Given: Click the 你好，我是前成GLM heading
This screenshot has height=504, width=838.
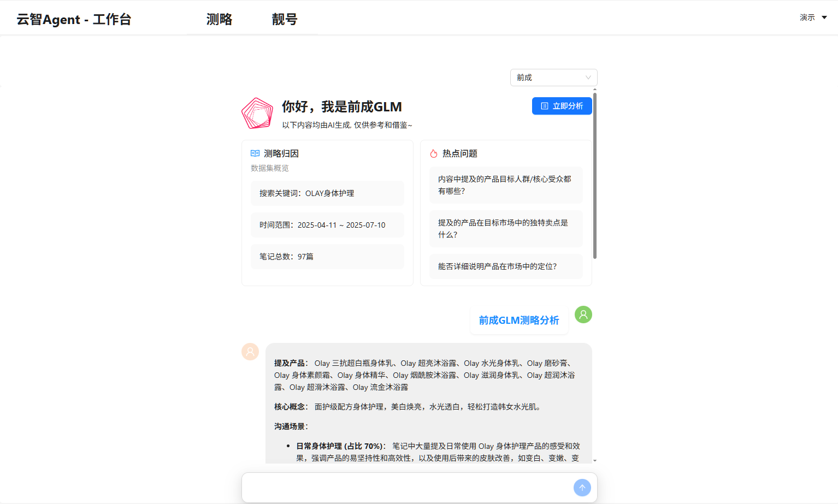Looking at the screenshot, I should tap(342, 106).
